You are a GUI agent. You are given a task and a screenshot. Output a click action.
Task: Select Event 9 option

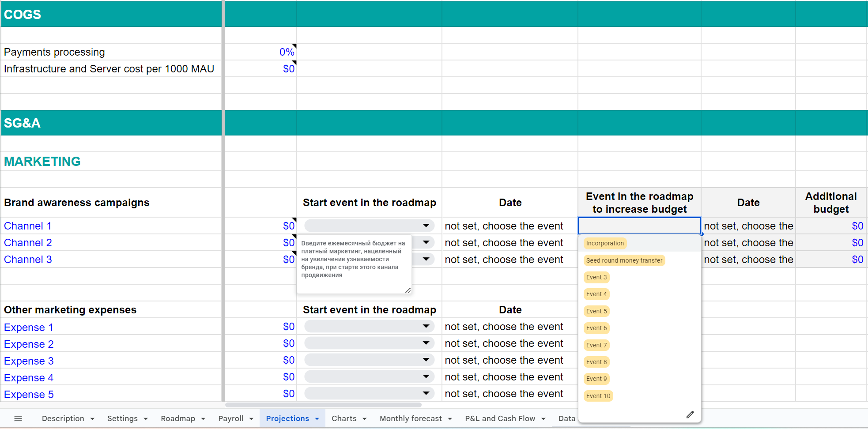click(x=596, y=379)
